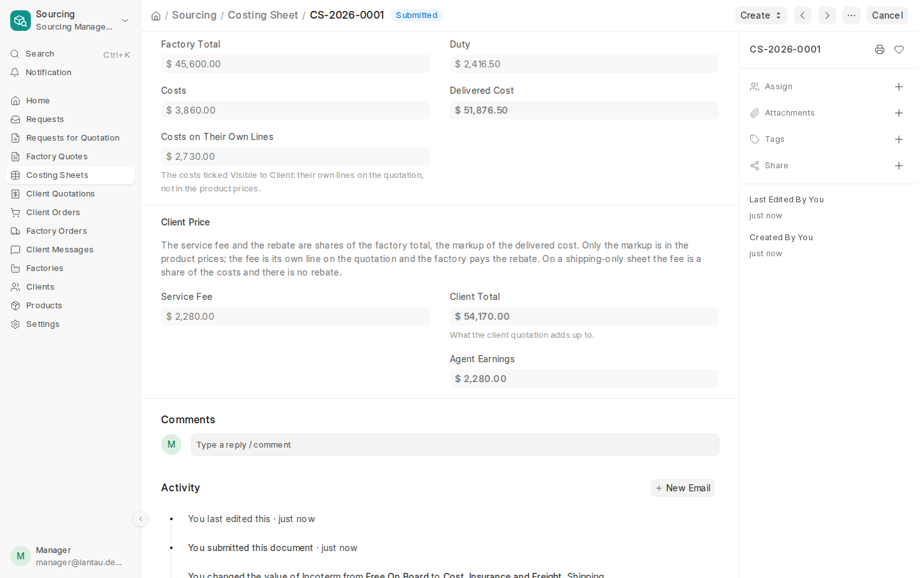Add attachment with Attachments plus icon
The width and height of the screenshot is (924, 578).
[899, 113]
